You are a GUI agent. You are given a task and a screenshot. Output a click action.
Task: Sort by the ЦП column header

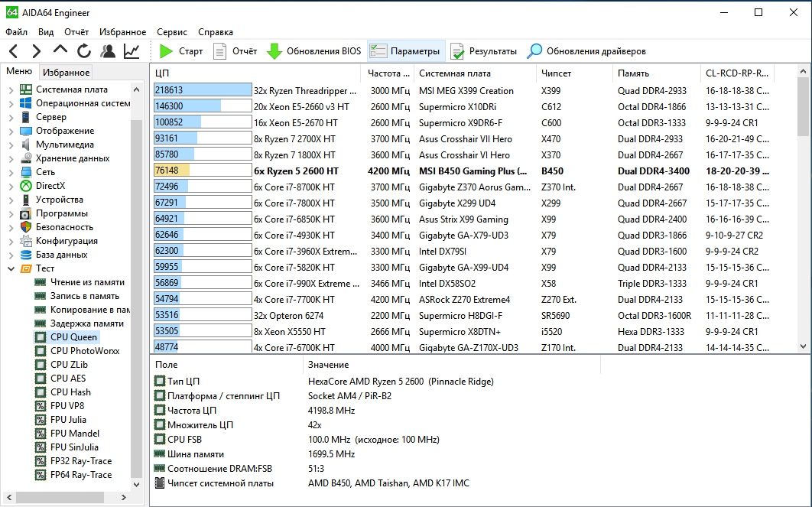pyautogui.click(x=256, y=73)
